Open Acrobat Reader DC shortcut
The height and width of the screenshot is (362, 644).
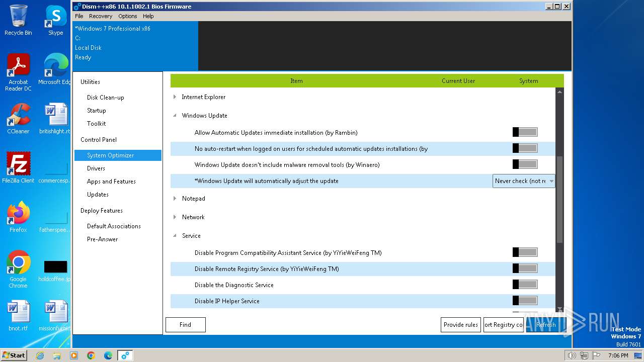18,72
